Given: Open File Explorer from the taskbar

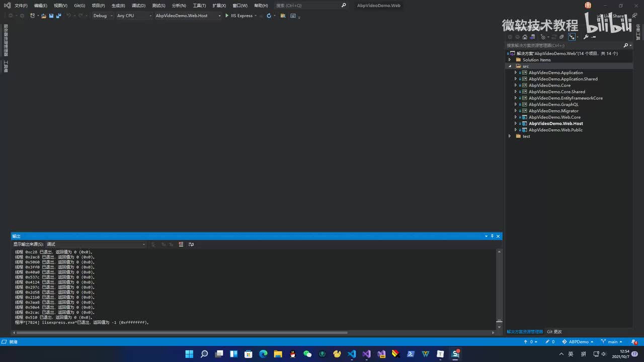Looking at the screenshot, I should (278, 354).
